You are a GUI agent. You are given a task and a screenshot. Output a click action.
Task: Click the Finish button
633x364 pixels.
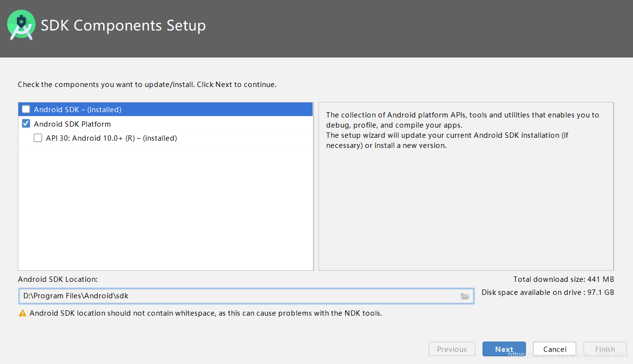click(x=605, y=349)
